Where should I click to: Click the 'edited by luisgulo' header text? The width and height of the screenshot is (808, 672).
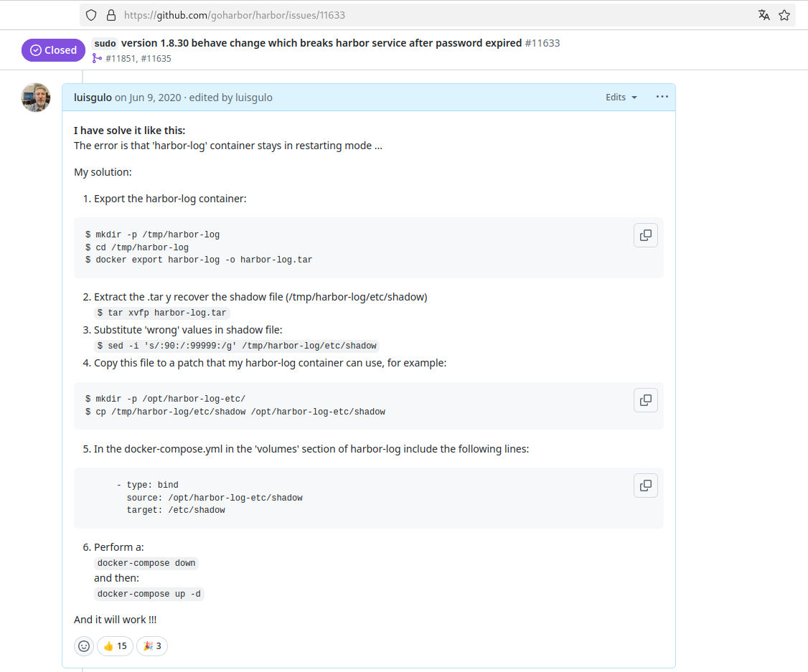pos(231,98)
